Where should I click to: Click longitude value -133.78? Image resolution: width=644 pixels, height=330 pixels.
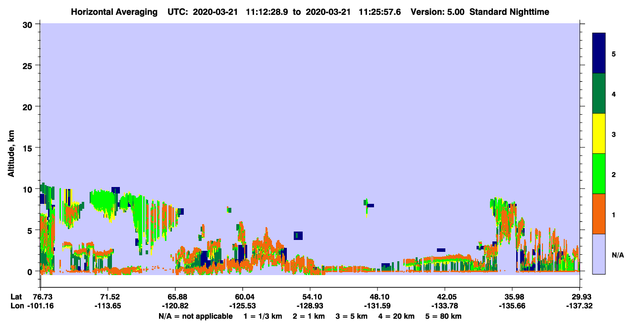pyautogui.click(x=445, y=306)
